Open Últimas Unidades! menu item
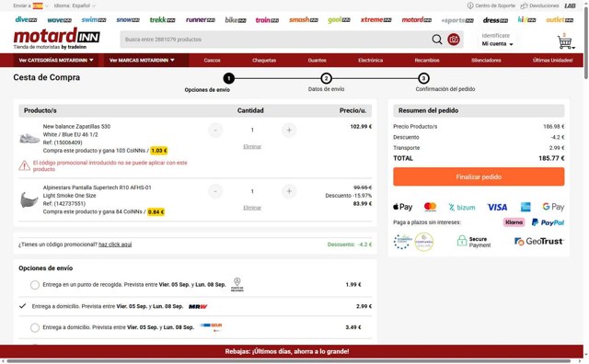Screen dimensions: 589x364 [552, 60]
